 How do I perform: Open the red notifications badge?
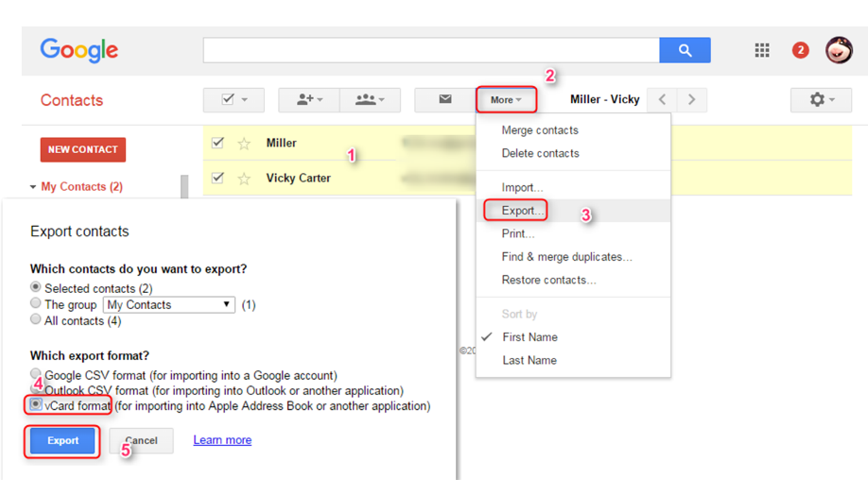tap(801, 50)
